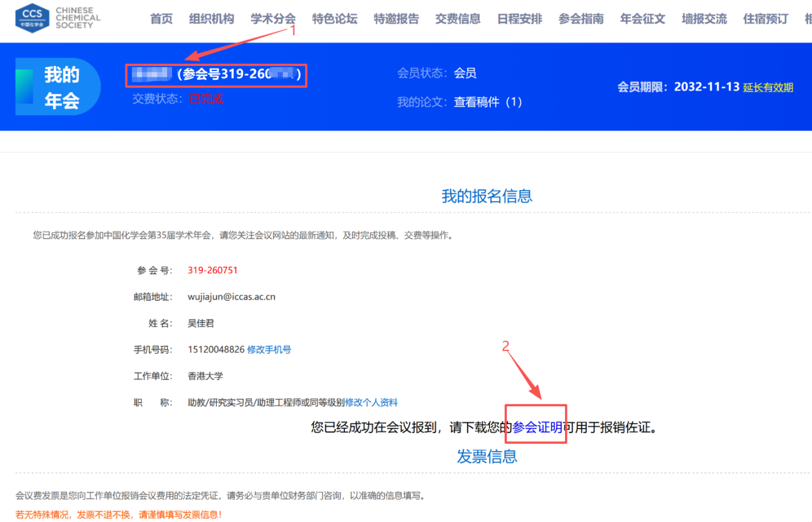Image resolution: width=812 pixels, height=522 pixels.
Task: Open 特邀报告 navigation item
Action: coord(396,19)
